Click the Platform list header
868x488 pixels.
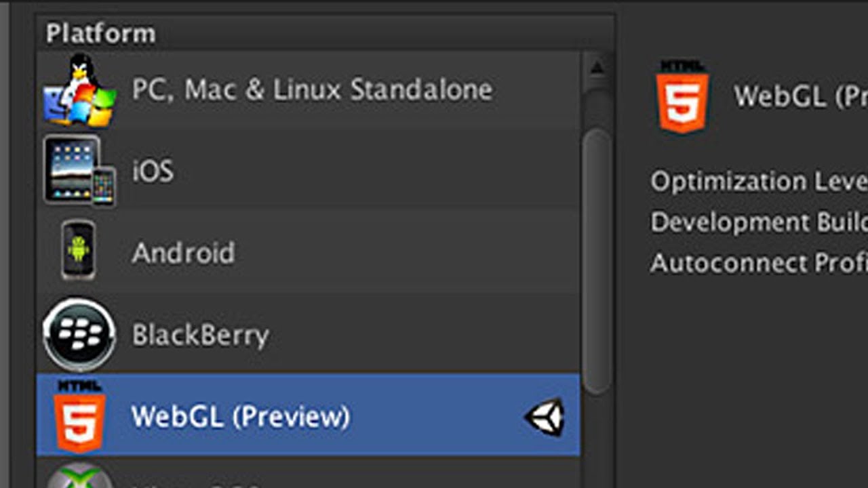point(101,33)
